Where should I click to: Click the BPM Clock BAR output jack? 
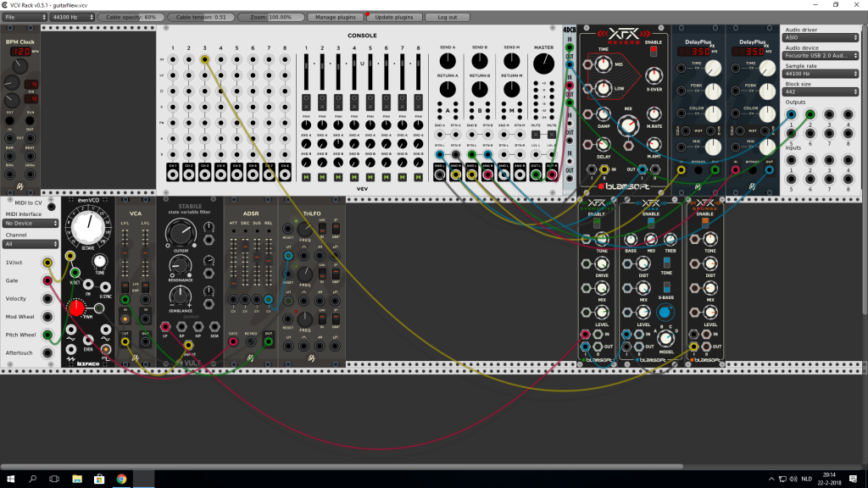10,157
